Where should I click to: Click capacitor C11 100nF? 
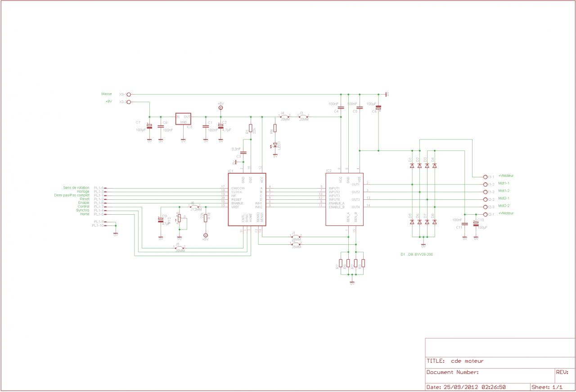[464, 224]
